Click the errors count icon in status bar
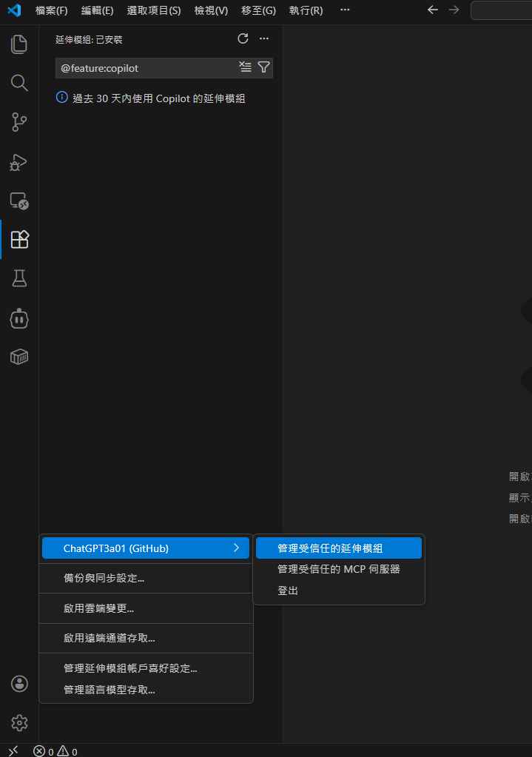 [x=39, y=751]
